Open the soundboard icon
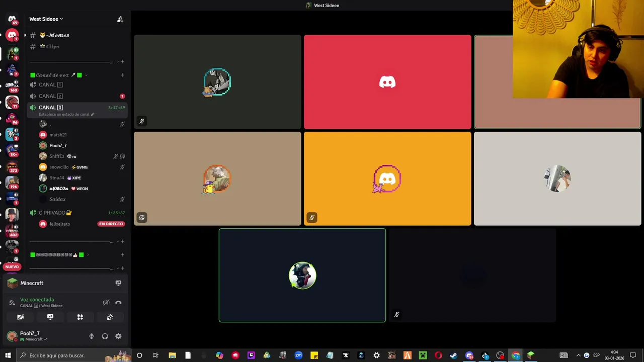The height and width of the screenshot is (362, 644). [x=110, y=317]
